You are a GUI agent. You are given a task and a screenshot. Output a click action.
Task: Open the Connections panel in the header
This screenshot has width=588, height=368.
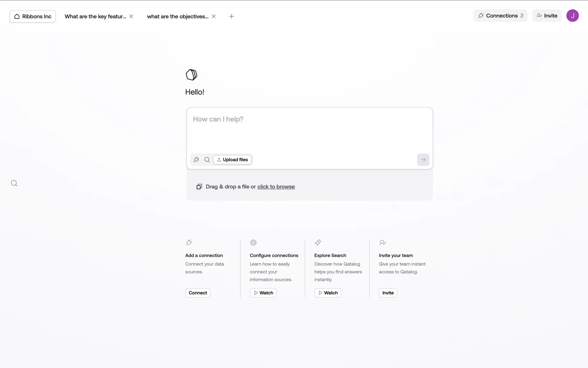(x=500, y=16)
